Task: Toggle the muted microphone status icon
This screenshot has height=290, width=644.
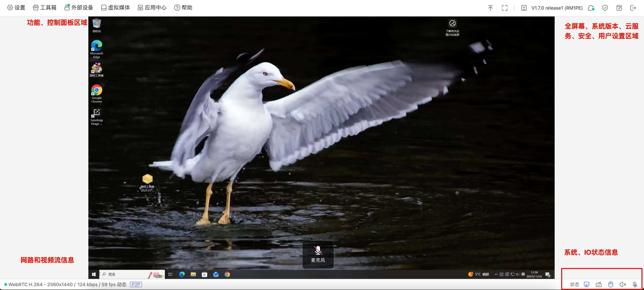Action: point(635,284)
